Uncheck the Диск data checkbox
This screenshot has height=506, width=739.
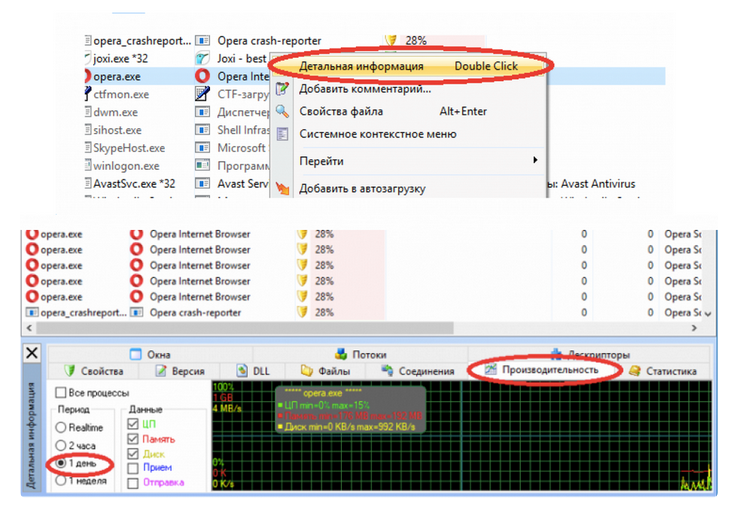tap(133, 454)
